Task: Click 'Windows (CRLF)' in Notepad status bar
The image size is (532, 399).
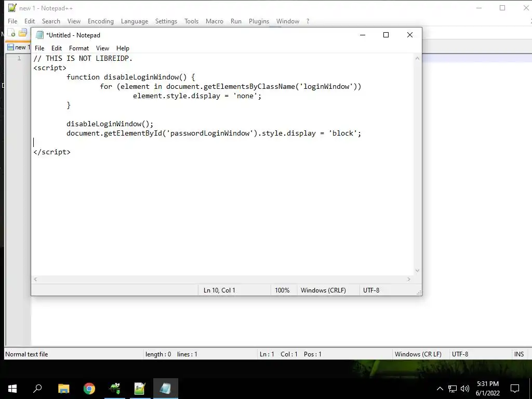Action: coord(323,290)
